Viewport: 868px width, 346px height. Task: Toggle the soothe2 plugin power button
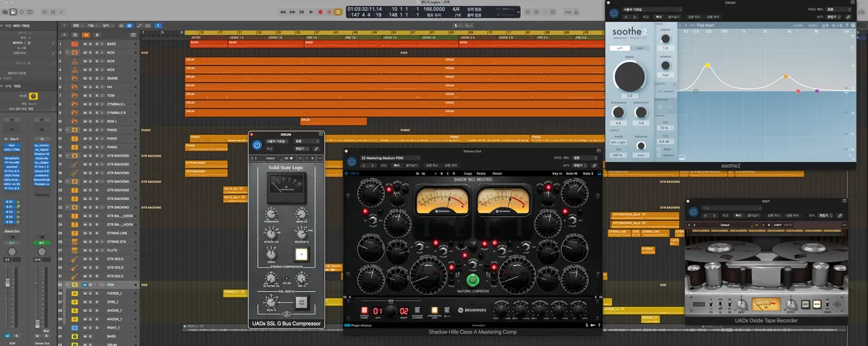614,13
